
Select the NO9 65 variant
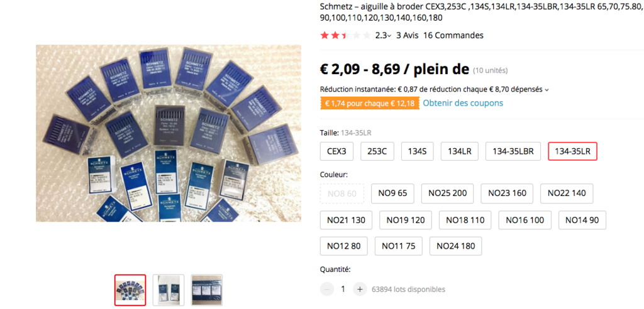pyautogui.click(x=392, y=193)
